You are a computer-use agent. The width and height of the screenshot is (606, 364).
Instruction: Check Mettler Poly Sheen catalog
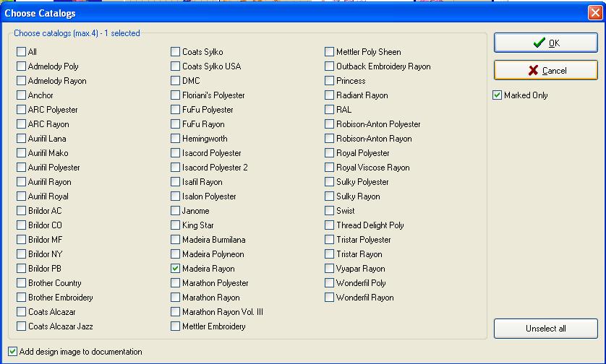pyautogui.click(x=329, y=52)
